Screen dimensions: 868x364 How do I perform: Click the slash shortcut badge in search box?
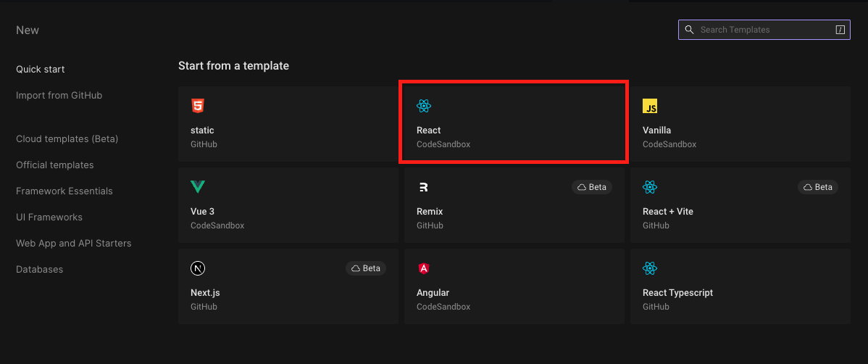(x=840, y=30)
